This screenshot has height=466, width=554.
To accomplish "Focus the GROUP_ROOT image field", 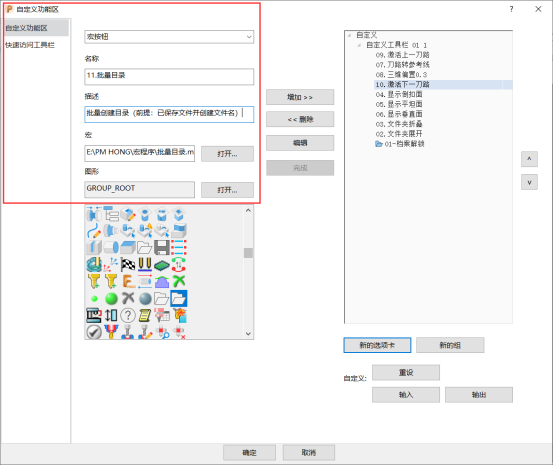I will [x=140, y=189].
